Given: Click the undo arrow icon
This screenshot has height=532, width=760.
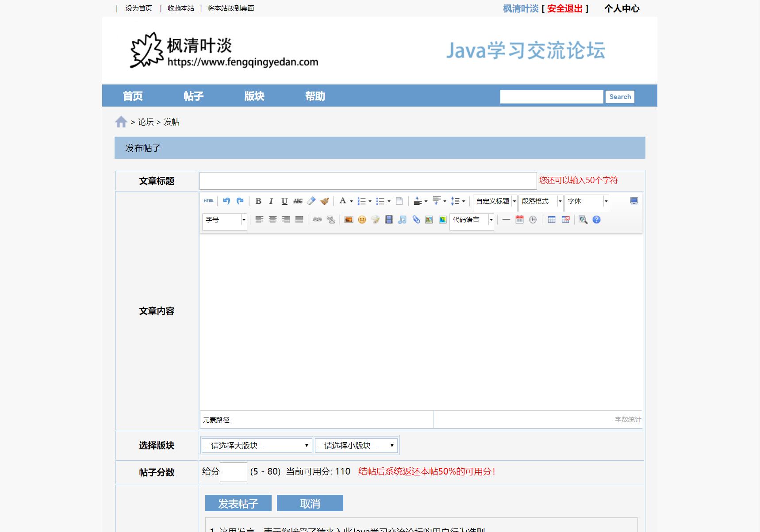Looking at the screenshot, I should 226,201.
